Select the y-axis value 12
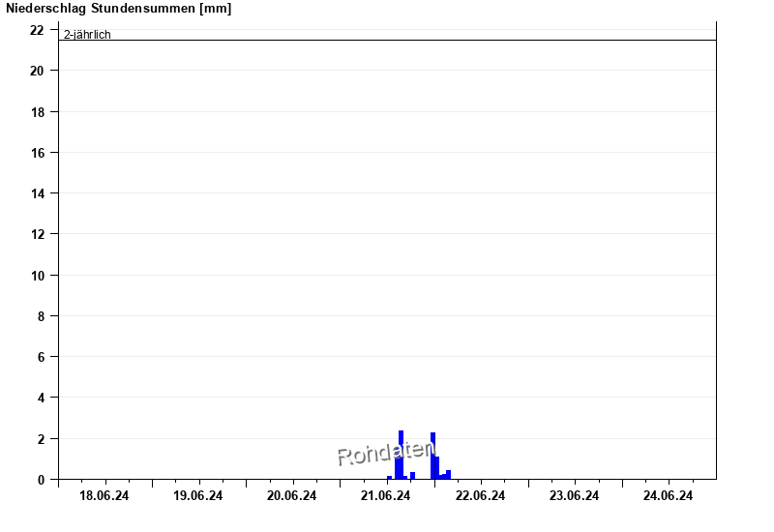Image resolution: width=774 pixels, height=532 pixels. [x=37, y=234]
